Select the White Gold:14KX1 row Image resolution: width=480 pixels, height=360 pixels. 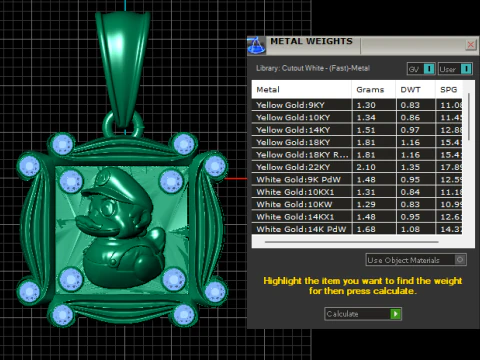tap(357, 217)
